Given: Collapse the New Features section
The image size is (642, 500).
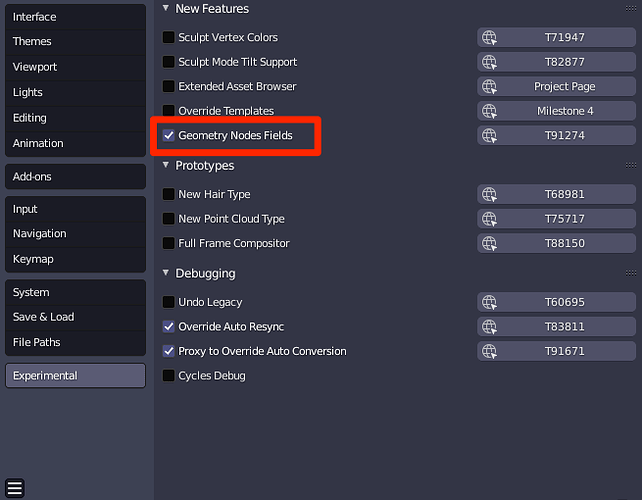Looking at the screenshot, I should [166, 8].
